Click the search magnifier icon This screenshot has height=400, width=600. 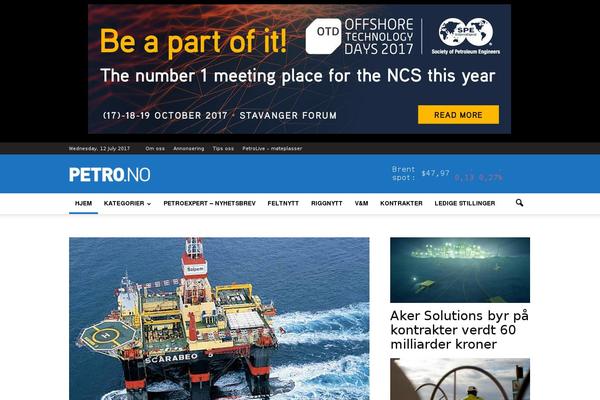click(x=519, y=203)
